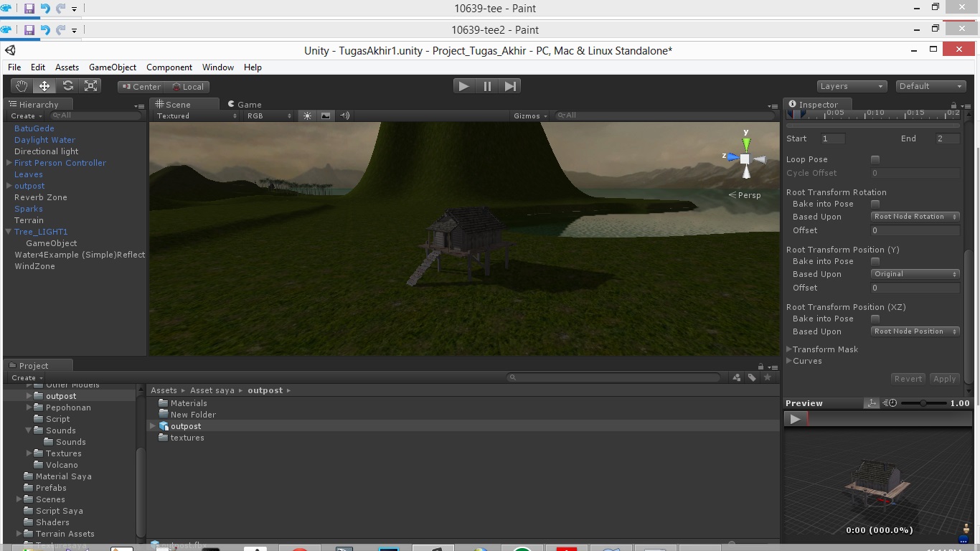Open the Hierarchy Create dropdown button
Image resolution: width=980 pixels, height=551 pixels.
[26, 116]
